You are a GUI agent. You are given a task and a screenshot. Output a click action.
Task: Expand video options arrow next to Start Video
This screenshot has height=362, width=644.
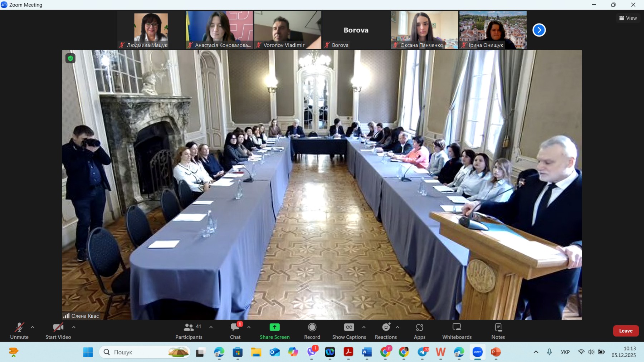tap(74, 327)
